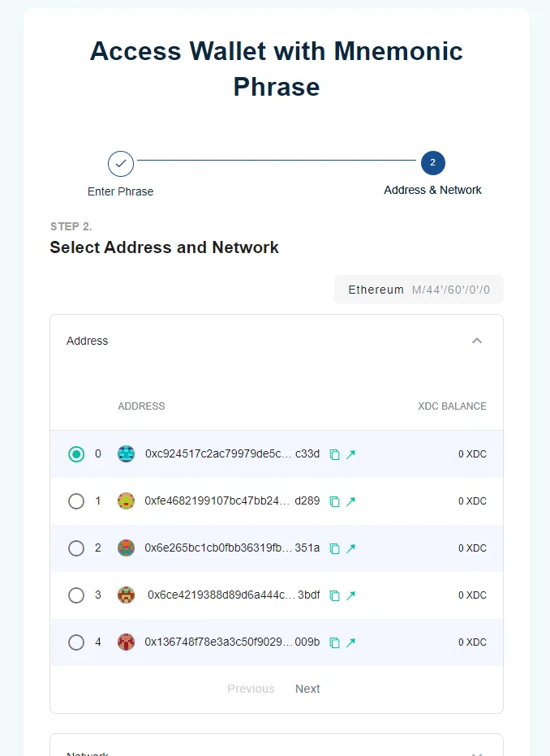Open address 3 explorer link arrow

click(350, 595)
